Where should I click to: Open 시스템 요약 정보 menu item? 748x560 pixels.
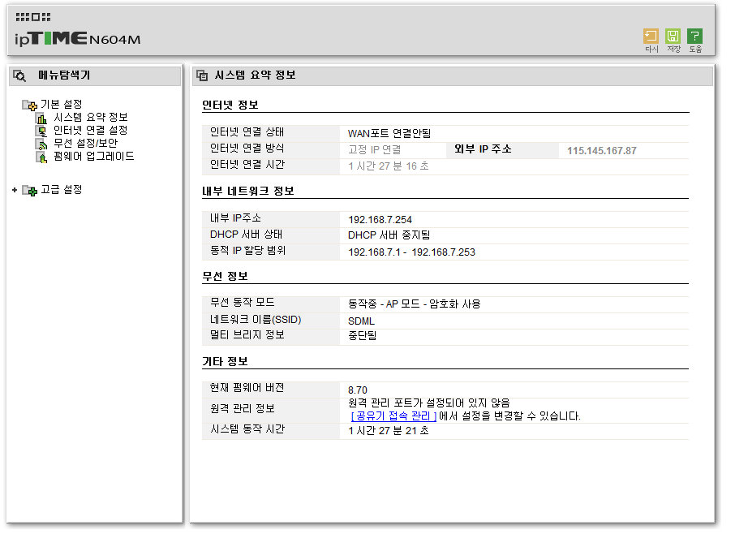tap(91, 117)
